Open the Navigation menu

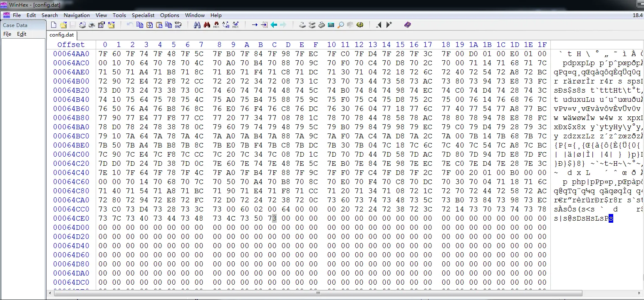pyautogui.click(x=77, y=15)
